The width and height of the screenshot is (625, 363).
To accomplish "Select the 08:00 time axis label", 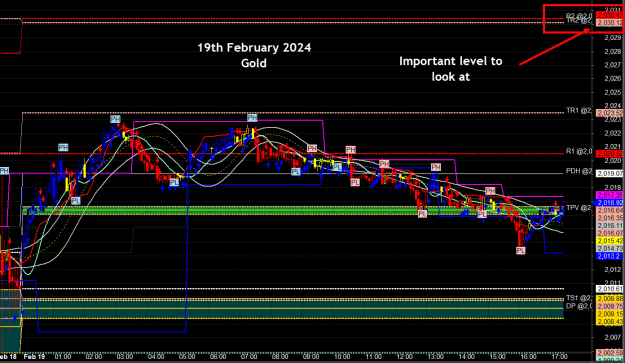I will tap(280, 356).
